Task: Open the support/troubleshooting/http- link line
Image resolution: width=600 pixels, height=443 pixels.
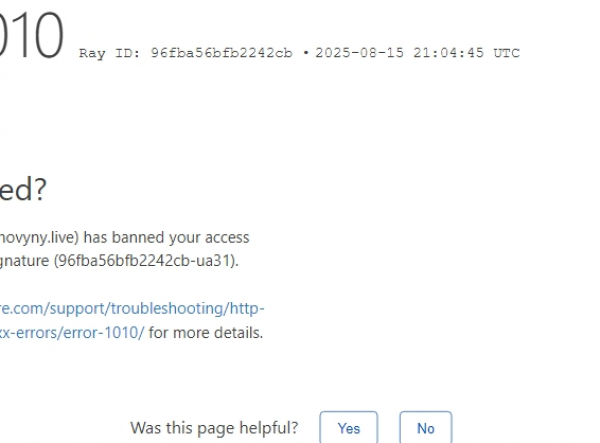Action: click(132, 308)
